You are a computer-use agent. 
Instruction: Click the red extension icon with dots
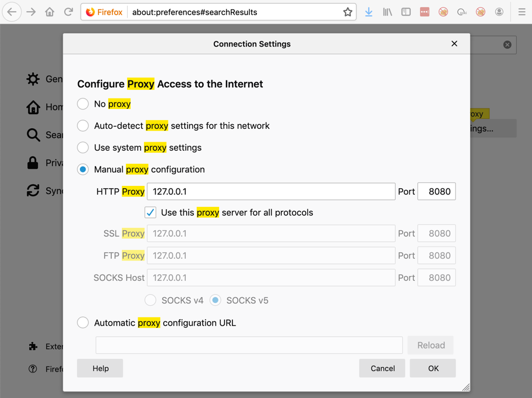[425, 12]
